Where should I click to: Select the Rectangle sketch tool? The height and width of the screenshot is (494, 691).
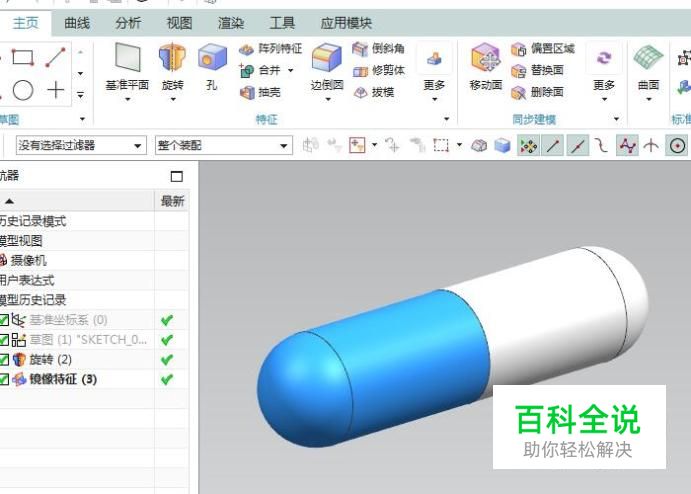tap(22, 57)
